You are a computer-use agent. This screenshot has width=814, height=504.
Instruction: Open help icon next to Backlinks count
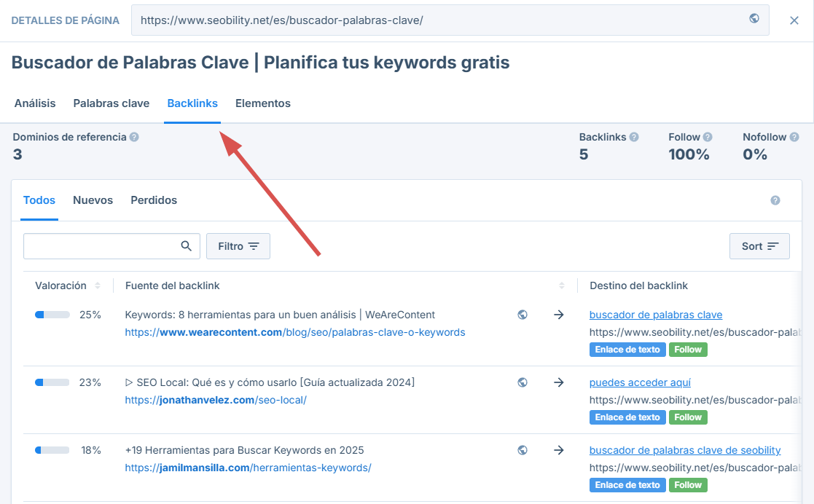pos(634,137)
